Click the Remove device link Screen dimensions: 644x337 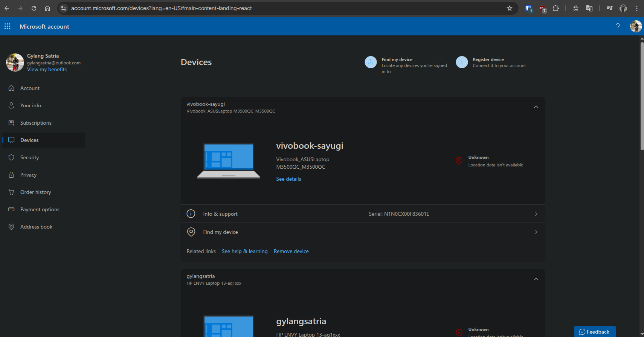291,251
